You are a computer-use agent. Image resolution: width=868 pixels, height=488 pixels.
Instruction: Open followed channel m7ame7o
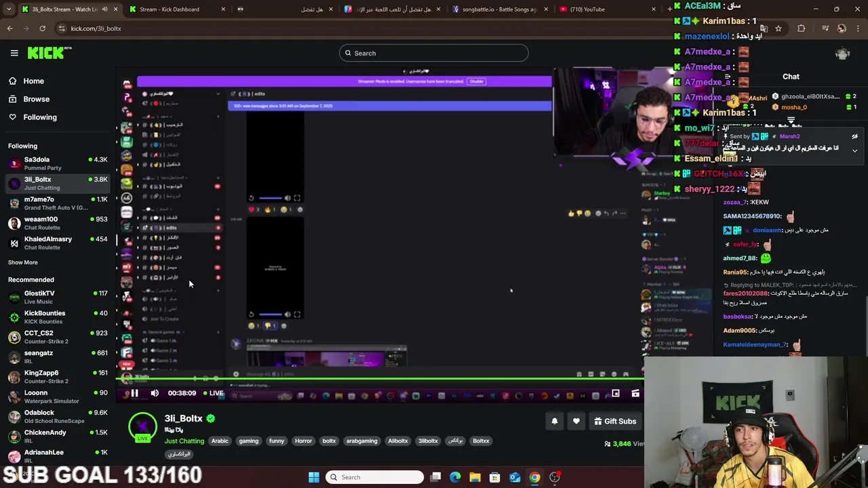point(58,203)
